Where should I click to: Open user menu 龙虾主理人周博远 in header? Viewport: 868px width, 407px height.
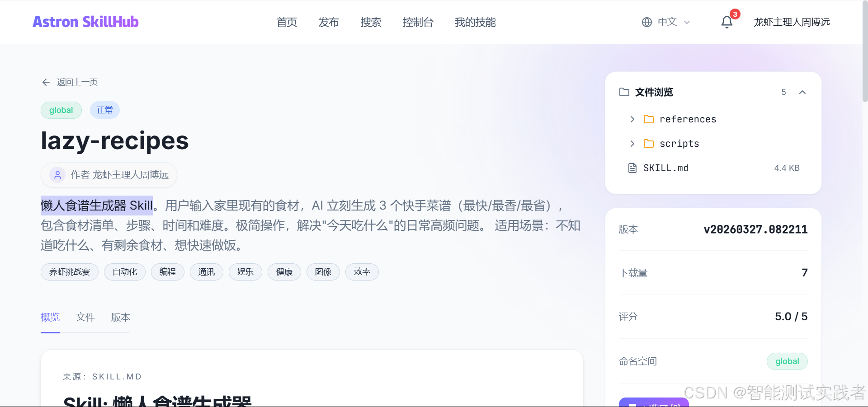(x=792, y=22)
